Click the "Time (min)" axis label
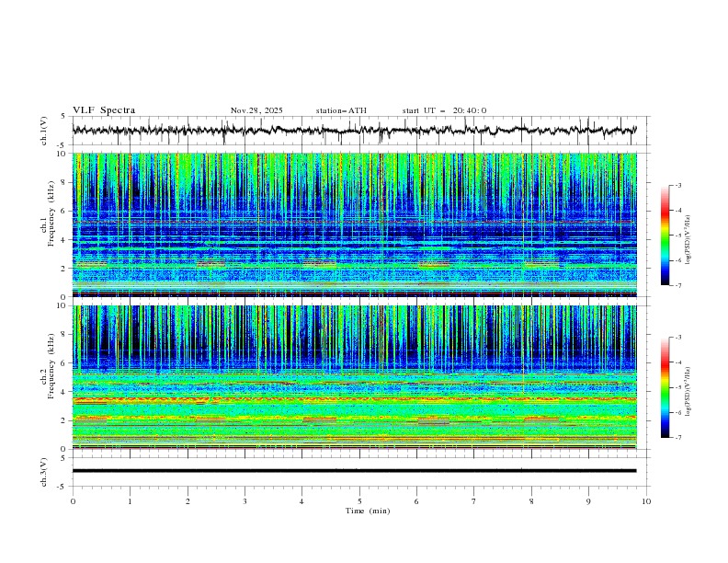 coord(368,511)
